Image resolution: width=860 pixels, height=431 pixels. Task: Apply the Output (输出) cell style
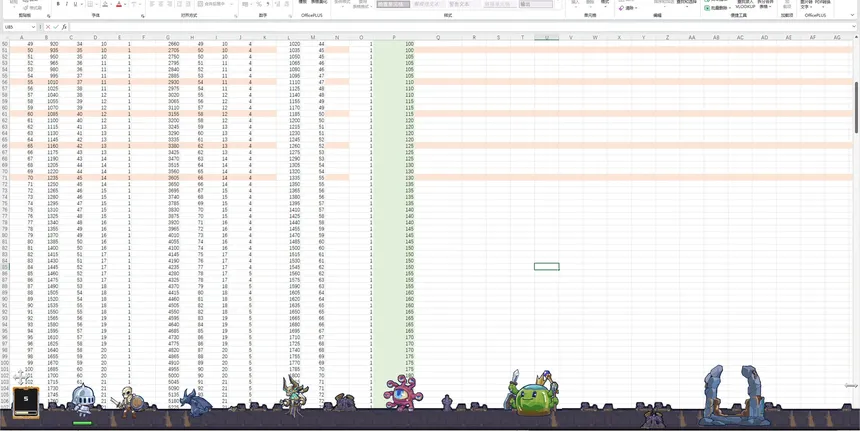click(x=536, y=4)
